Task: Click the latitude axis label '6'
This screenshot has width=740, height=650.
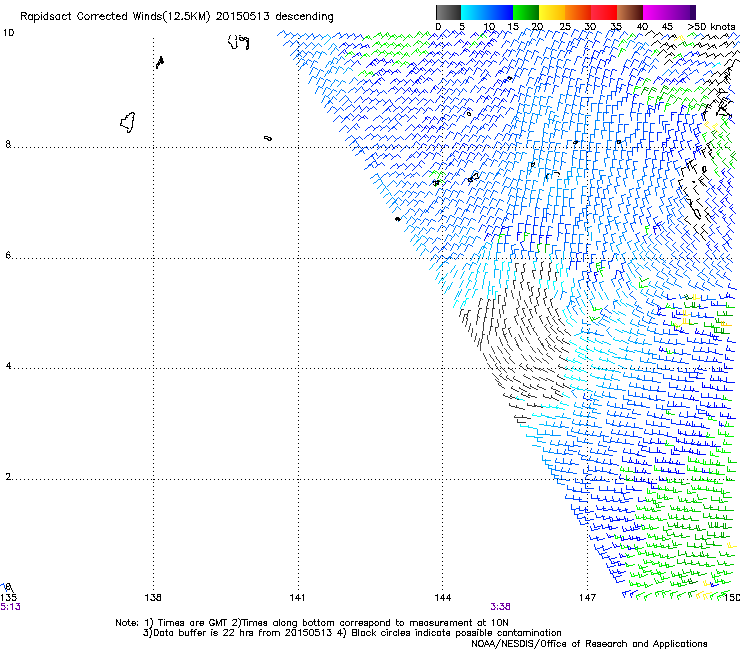Action: pos(8,255)
